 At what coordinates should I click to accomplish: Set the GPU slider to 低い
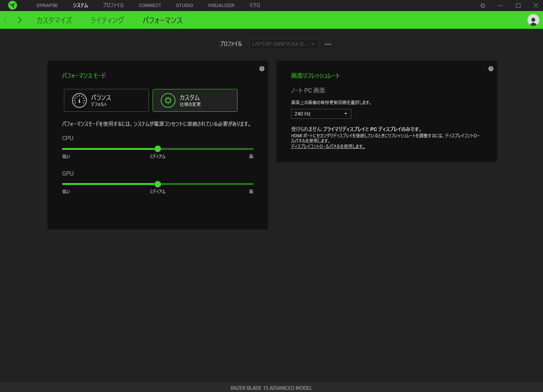click(x=63, y=184)
